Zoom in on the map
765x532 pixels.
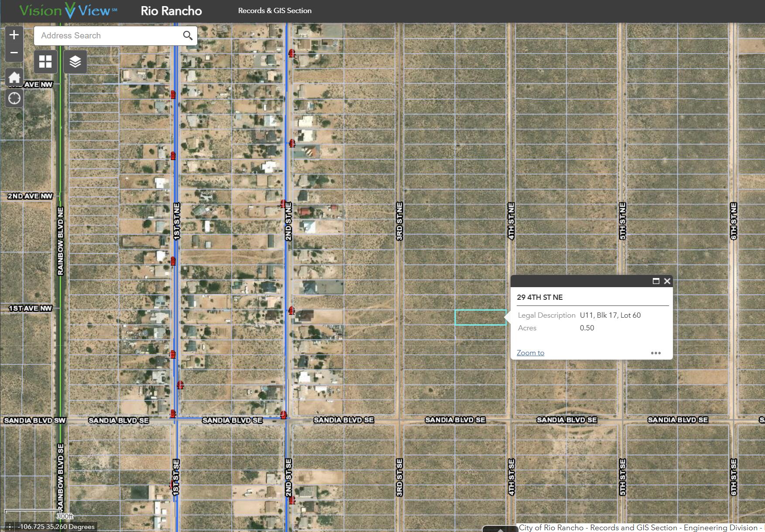tap(14, 35)
